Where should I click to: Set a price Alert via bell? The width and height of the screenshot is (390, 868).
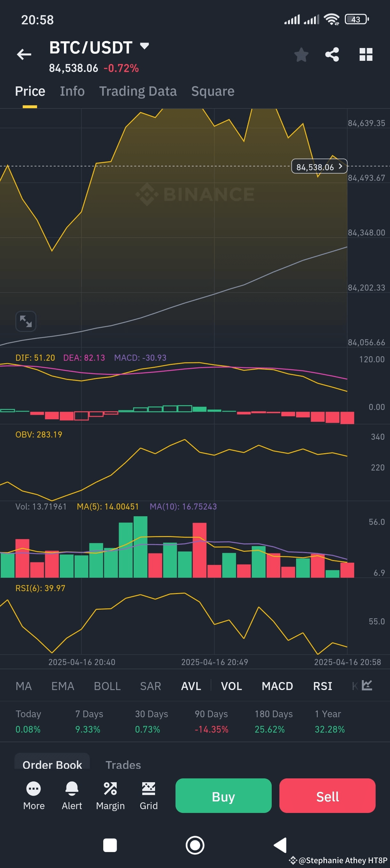72,796
